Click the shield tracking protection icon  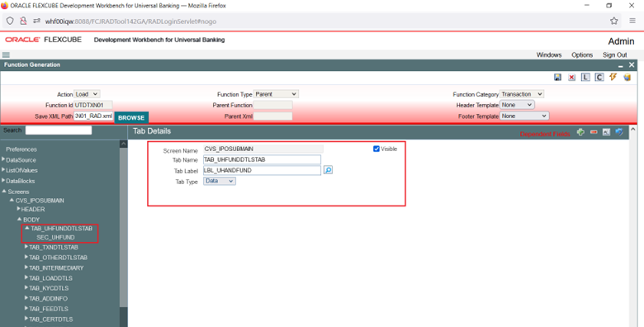pos(10,21)
